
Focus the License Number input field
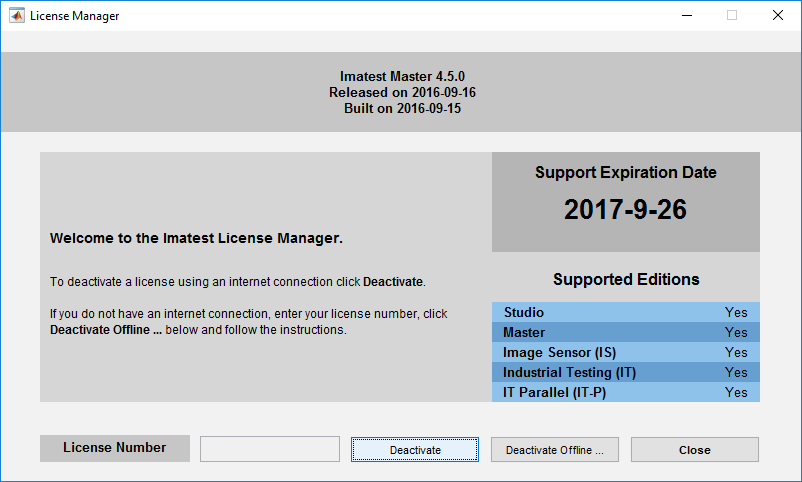270,449
